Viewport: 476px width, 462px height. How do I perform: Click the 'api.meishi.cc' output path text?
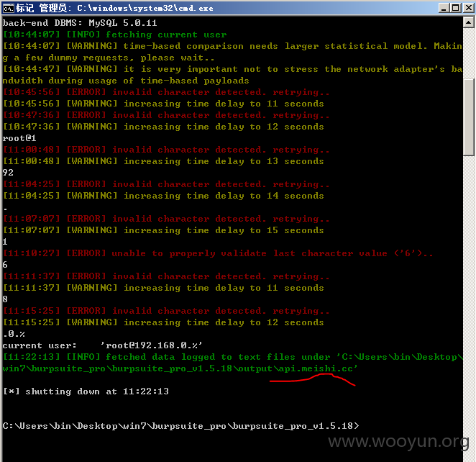tap(316, 368)
